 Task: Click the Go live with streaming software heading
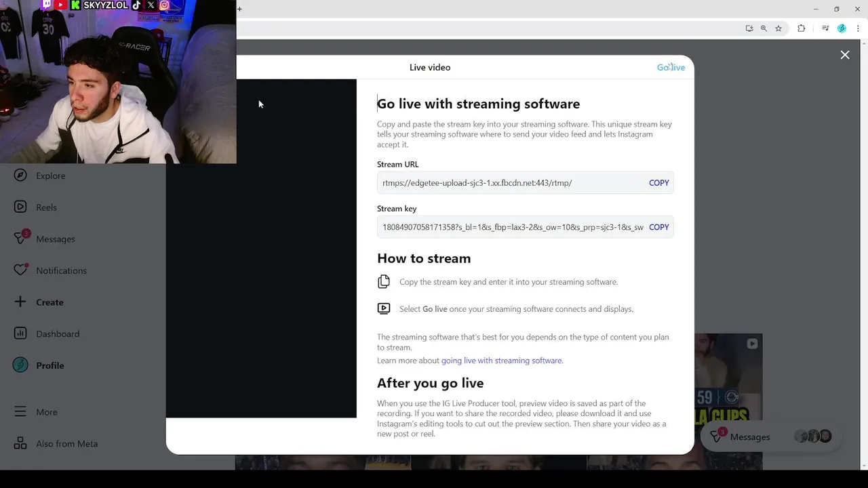(x=478, y=104)
